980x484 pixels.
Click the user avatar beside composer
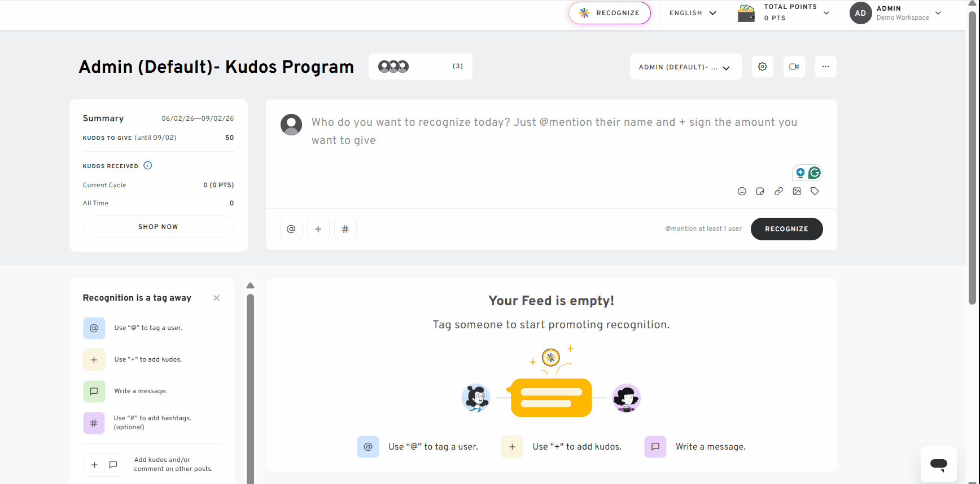pyautogui.click(x=291, y=125)
